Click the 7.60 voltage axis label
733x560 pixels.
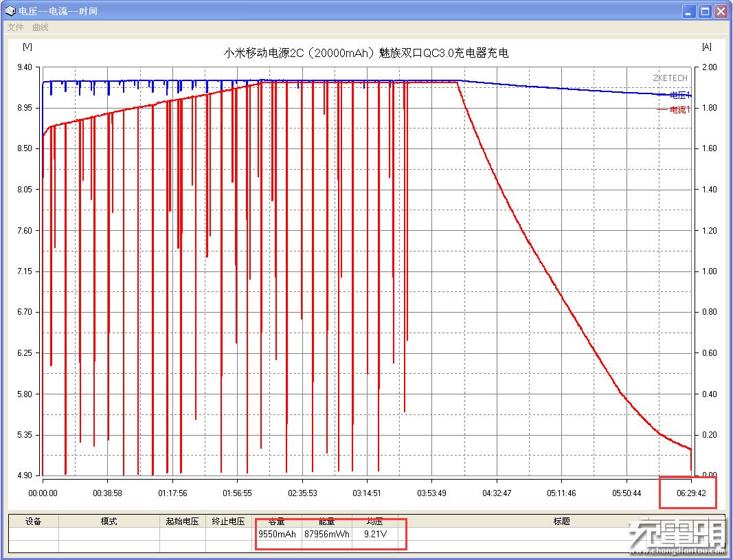coord(25,230)
